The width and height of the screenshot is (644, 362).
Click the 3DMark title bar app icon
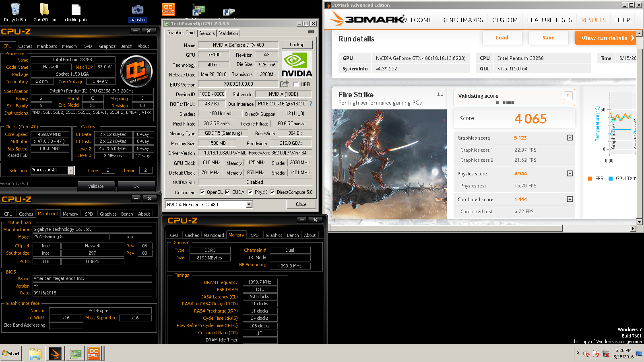coord(328,5)
